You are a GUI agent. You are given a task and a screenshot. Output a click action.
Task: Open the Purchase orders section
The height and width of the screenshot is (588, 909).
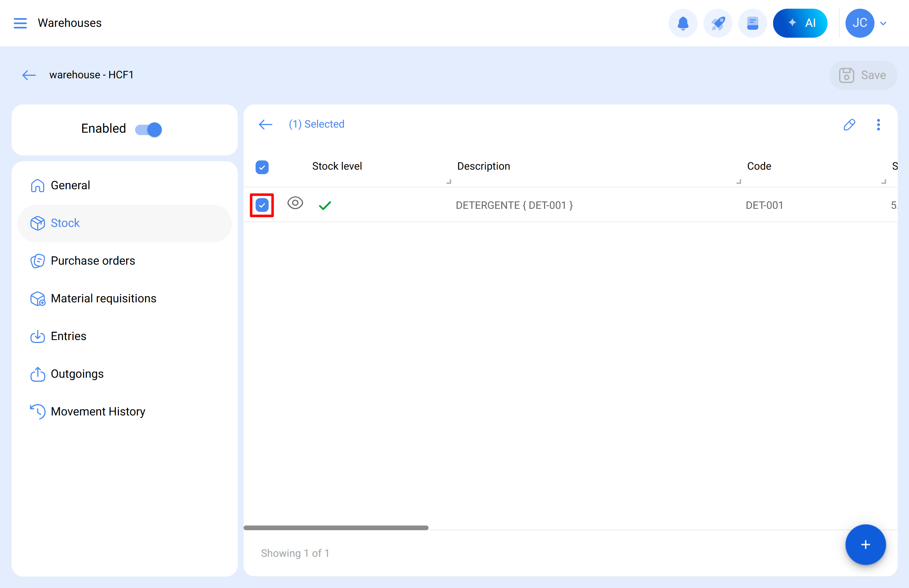click(93, 260)
